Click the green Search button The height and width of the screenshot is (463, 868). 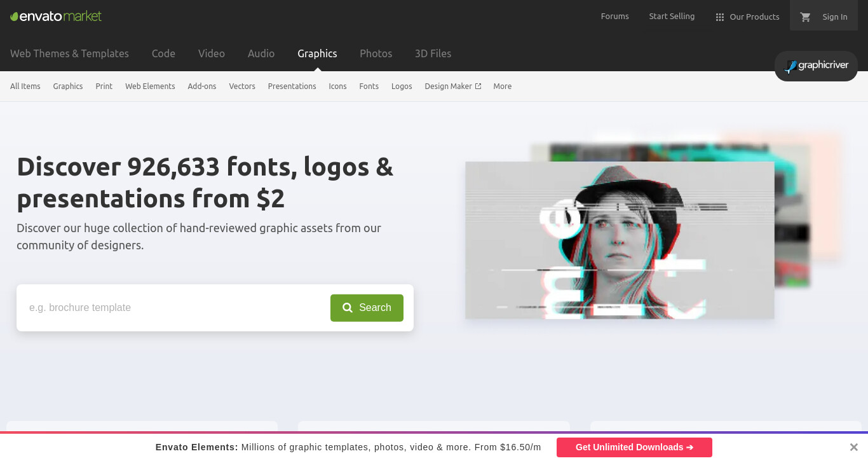tap(367, 308)
